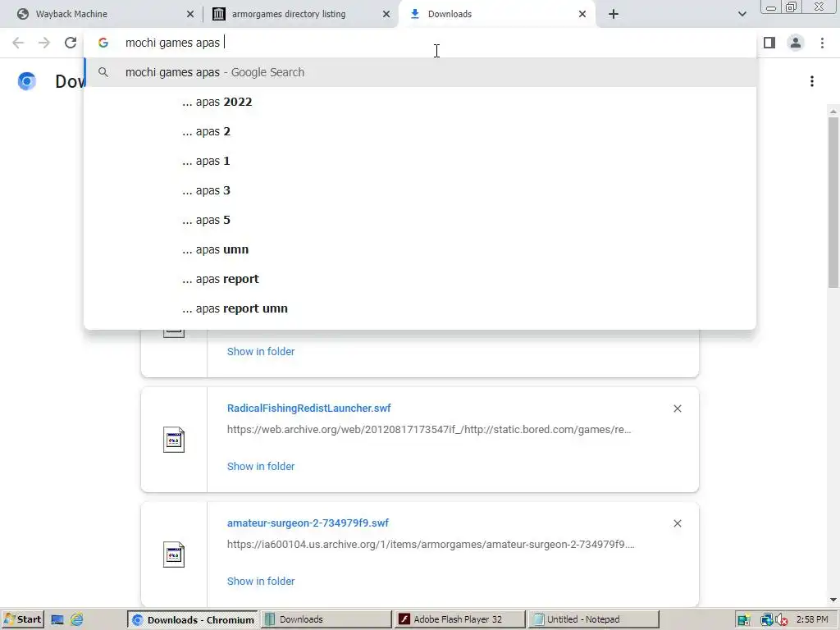Minimize the Chromium window
840x630 pixels.
(x=771, y=7)
